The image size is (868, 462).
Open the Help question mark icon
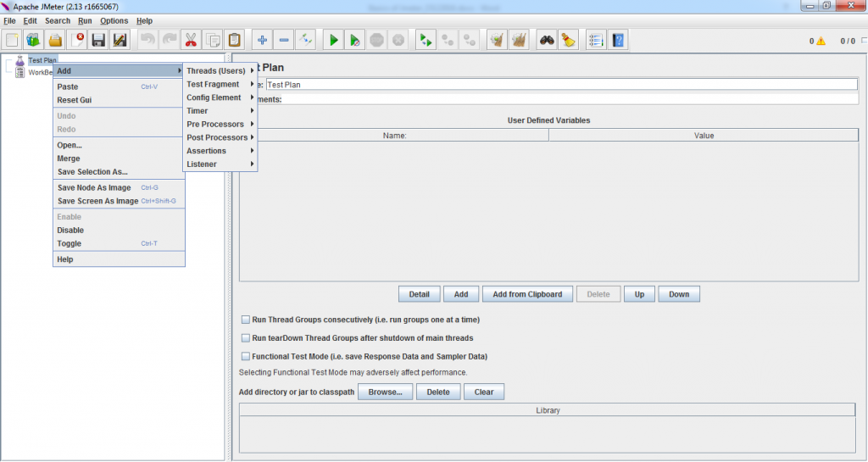(x=618, y=41)
